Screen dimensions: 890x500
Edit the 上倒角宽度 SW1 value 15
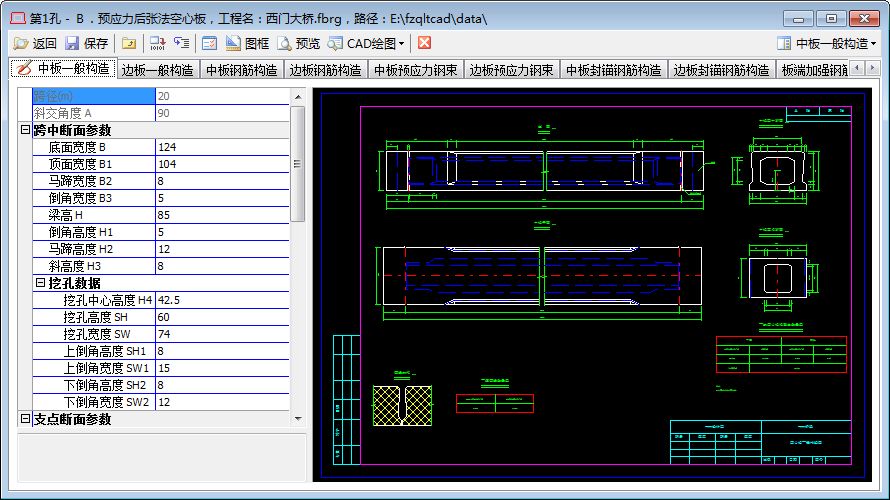click(222, 368)
